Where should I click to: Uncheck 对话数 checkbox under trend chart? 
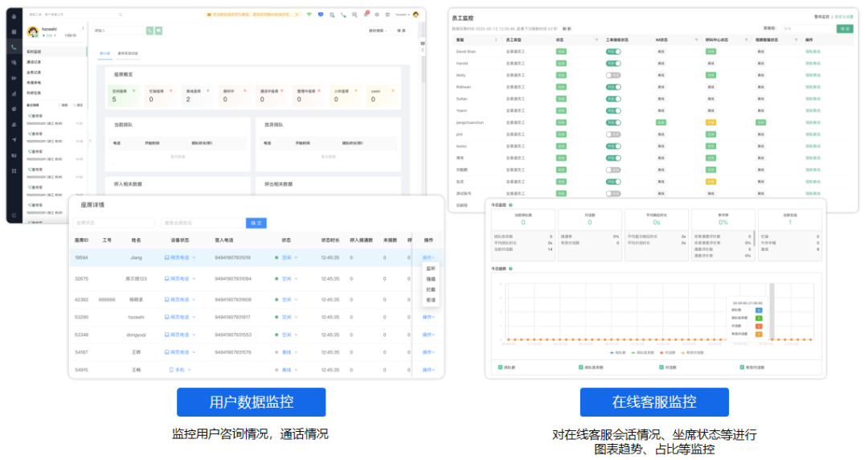(661, 367)
